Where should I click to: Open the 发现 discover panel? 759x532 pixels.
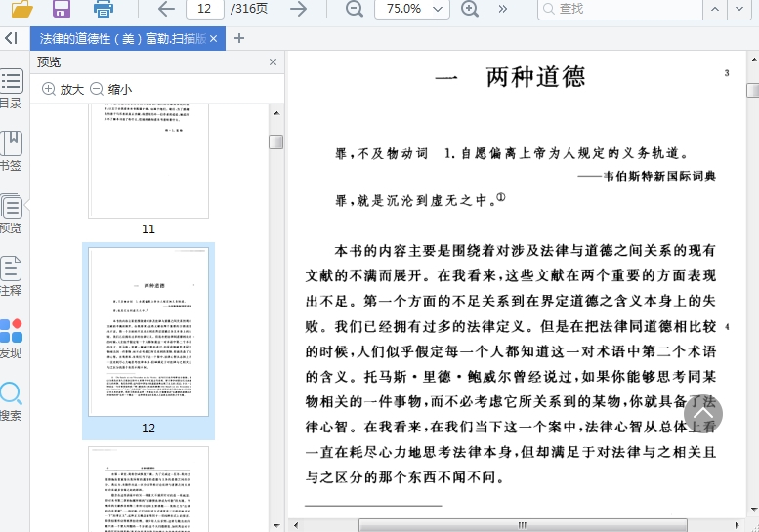click(11, 338)
